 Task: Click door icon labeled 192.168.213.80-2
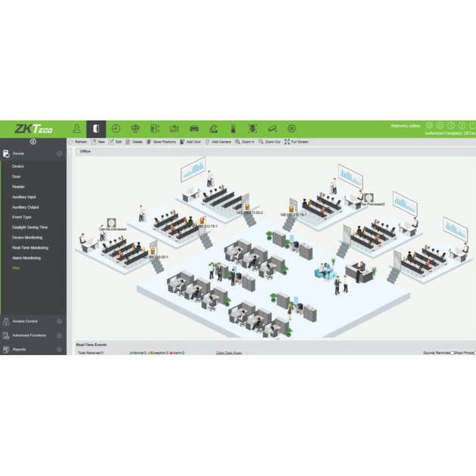point(247,207)
